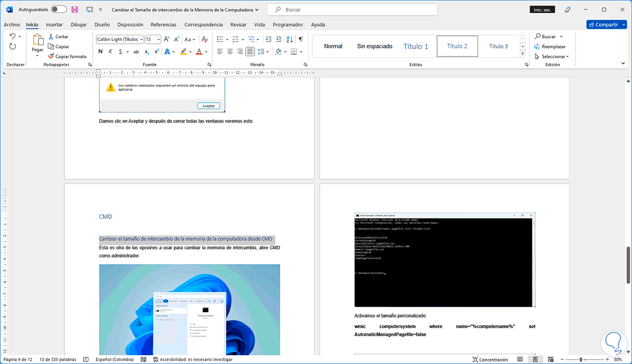Increase font size with the larger A icon

[x=166, y=39]
